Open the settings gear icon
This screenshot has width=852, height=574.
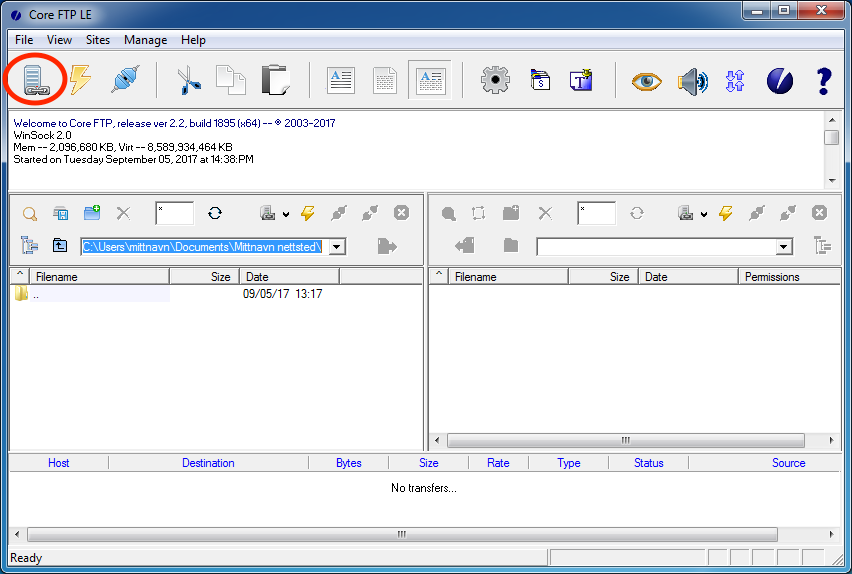pos(495,80)
